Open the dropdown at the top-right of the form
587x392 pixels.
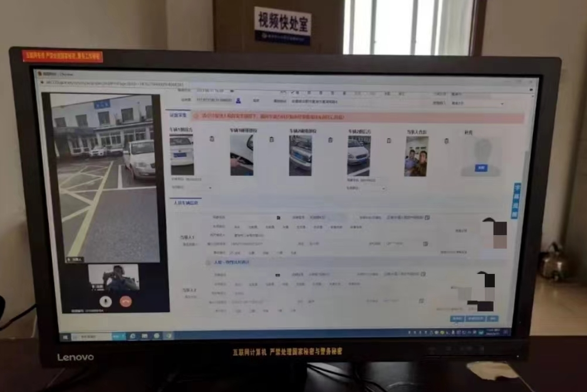(478, 103)
